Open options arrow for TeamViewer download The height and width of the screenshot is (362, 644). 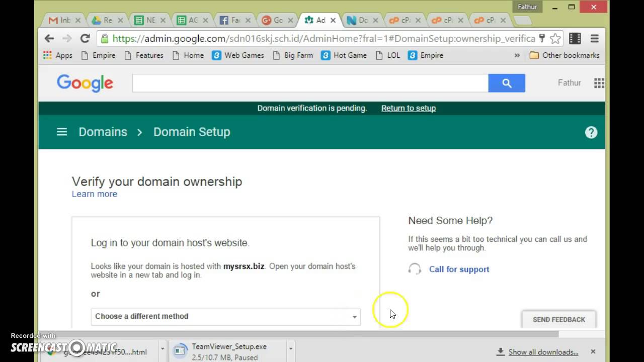pyautogui.click(x=290, y=348)
